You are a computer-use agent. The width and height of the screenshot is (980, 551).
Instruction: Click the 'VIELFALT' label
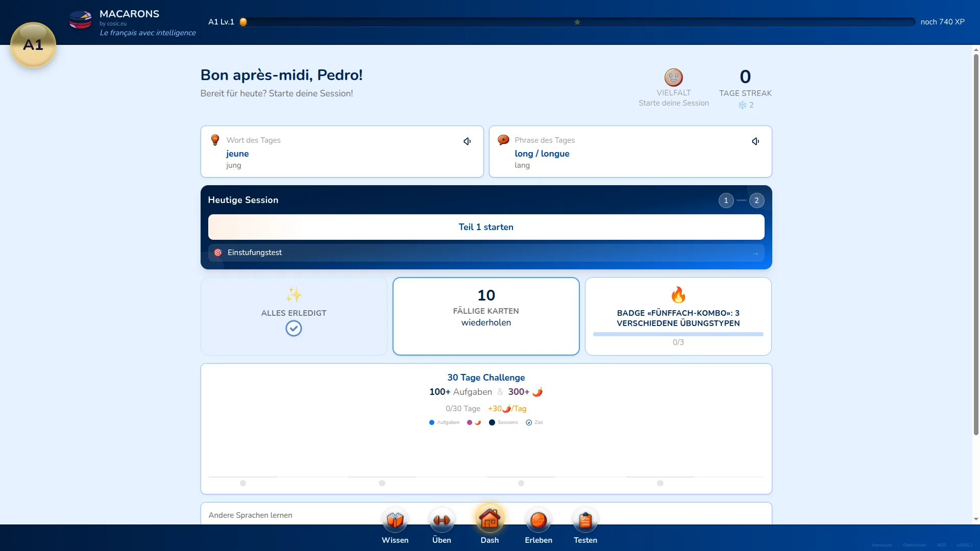point(673,93)
